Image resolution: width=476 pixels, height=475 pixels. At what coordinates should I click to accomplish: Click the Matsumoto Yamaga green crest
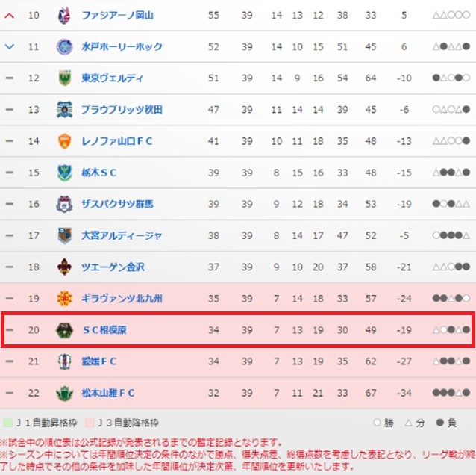coord(64,393)
